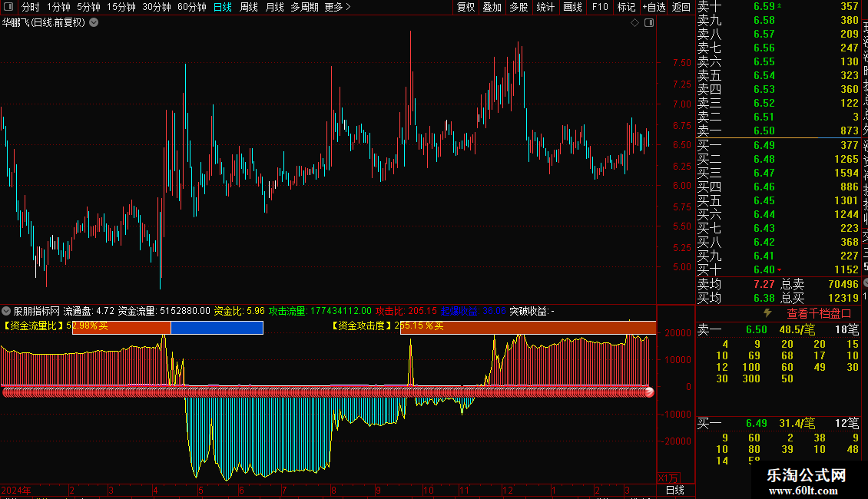The width and height of the screenshot is (868, 499).
Task: Expand the 更多 periods menu
Action: pyautogui.click(x=337, y=7)
